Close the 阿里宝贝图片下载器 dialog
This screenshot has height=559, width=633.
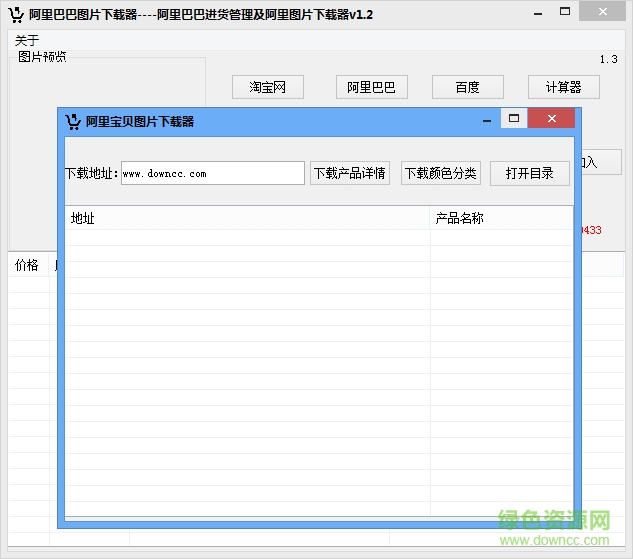[x=551, y=120]
